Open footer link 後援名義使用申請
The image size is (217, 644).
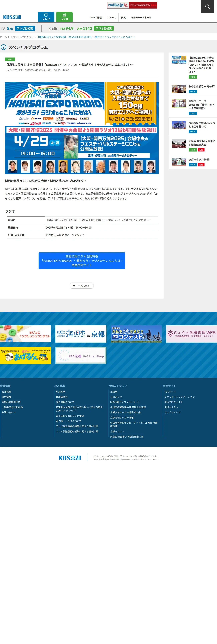(11, 402)
